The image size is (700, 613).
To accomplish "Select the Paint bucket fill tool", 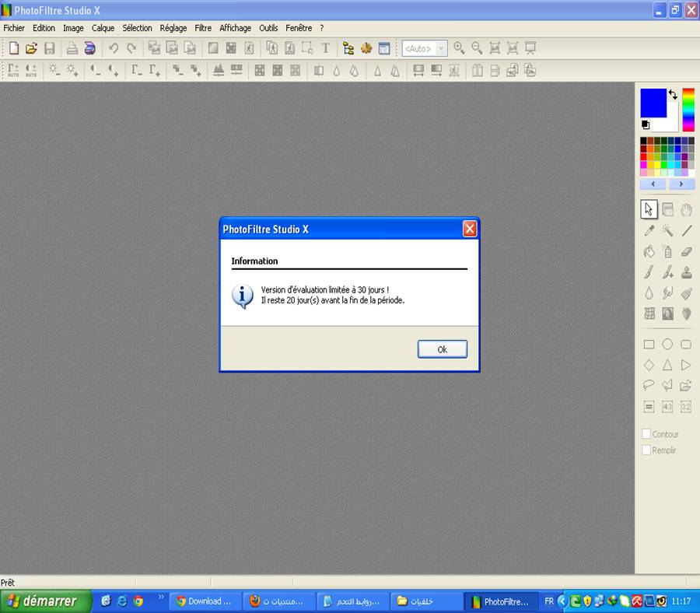I will point(649,251).
